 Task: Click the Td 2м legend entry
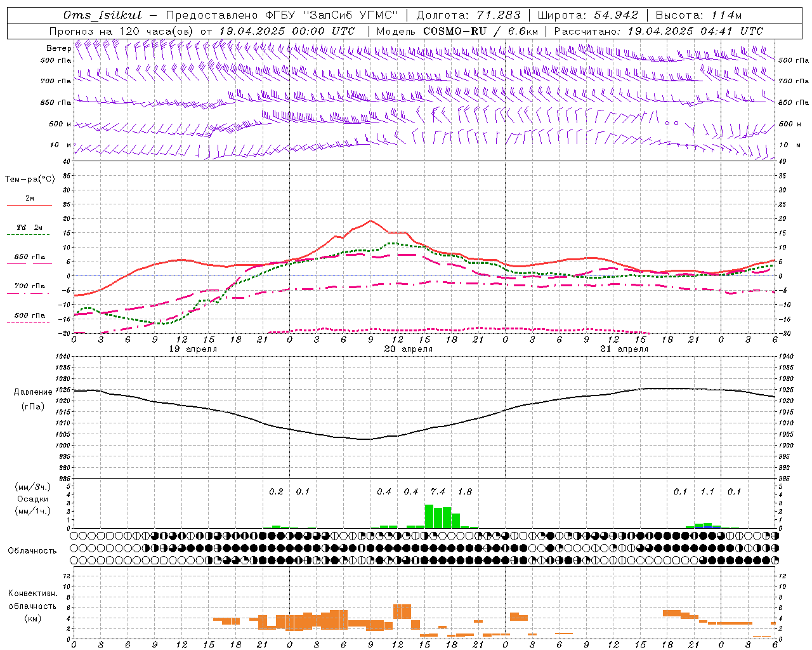click(29, 227)
